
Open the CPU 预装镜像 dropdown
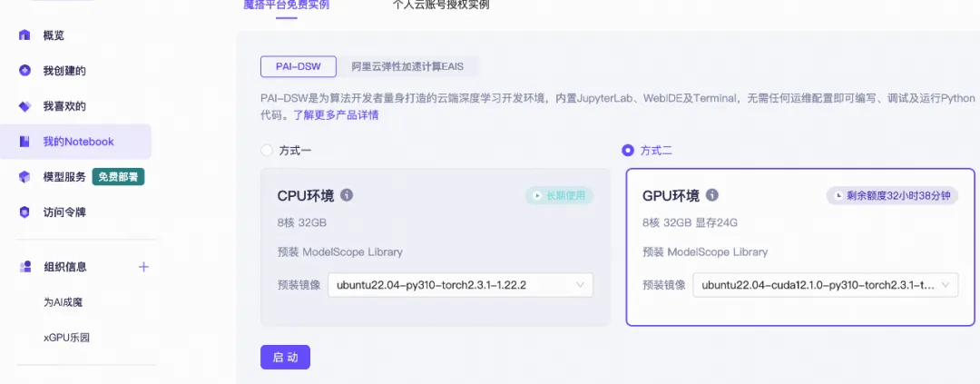click(460, 285)
